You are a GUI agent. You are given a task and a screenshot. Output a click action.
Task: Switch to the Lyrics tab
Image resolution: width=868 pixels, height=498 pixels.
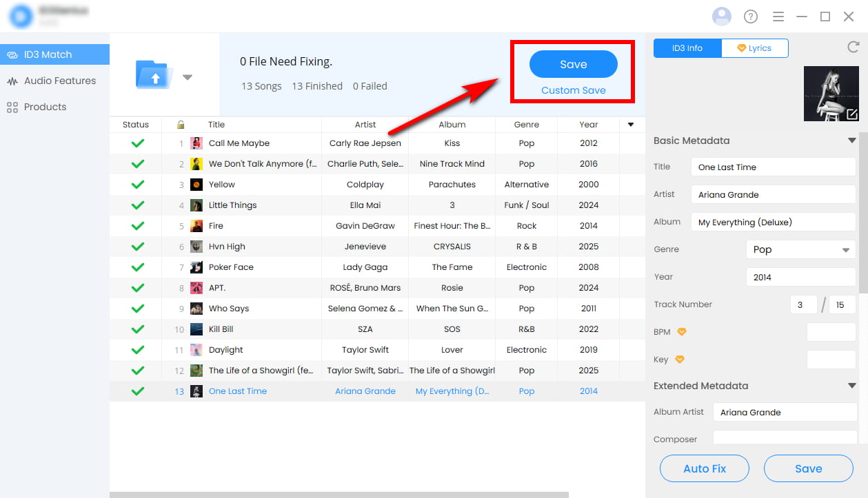[x=754, y=48]
